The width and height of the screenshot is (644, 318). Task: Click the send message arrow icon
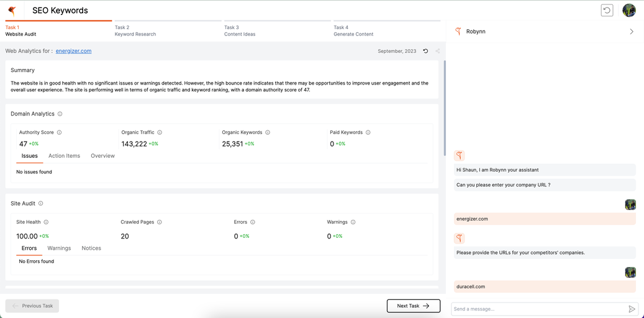pos(632,309)
